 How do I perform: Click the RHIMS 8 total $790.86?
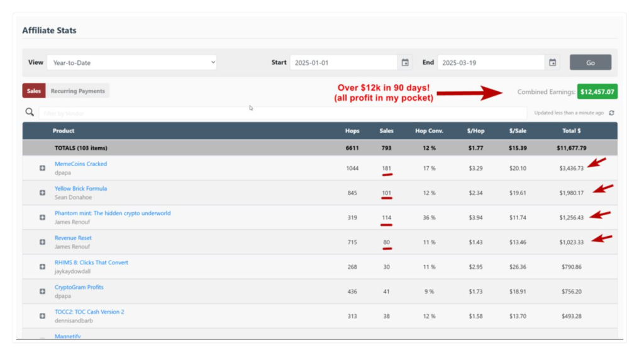(x=571, y=267)
